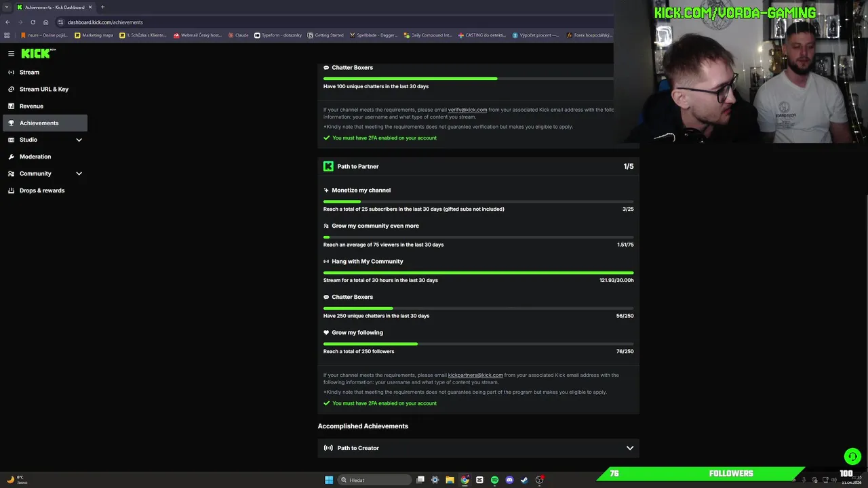
Task: Open Stream URL & Key page
Action: [44, 89]
